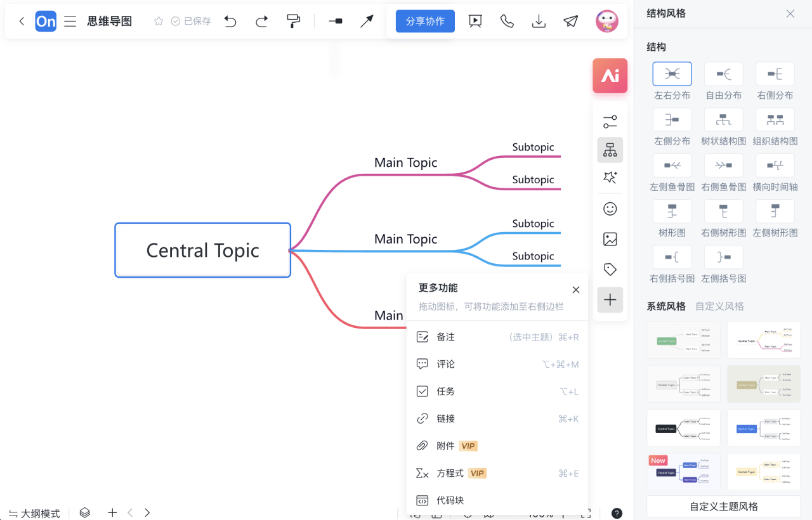
Task: Switch to the 自定义风格 tab
Action: (x=719, y=306)
